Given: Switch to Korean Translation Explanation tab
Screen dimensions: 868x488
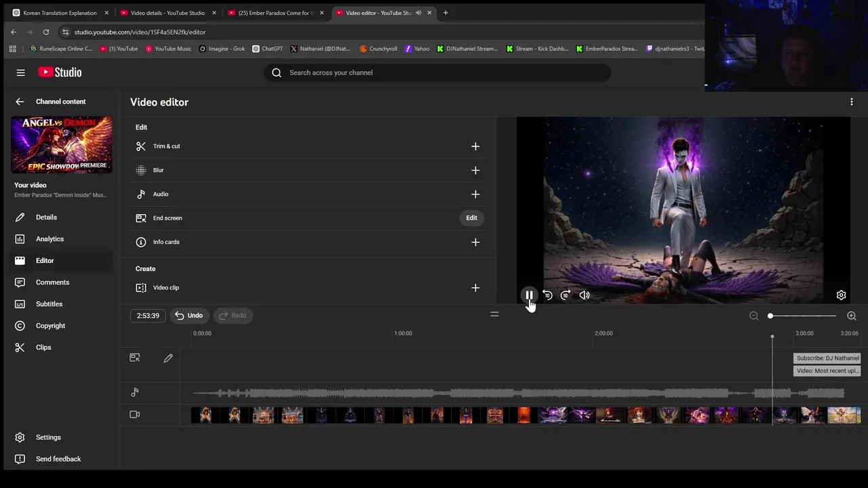Looking at the screenshot, I should tap(60, 13).
